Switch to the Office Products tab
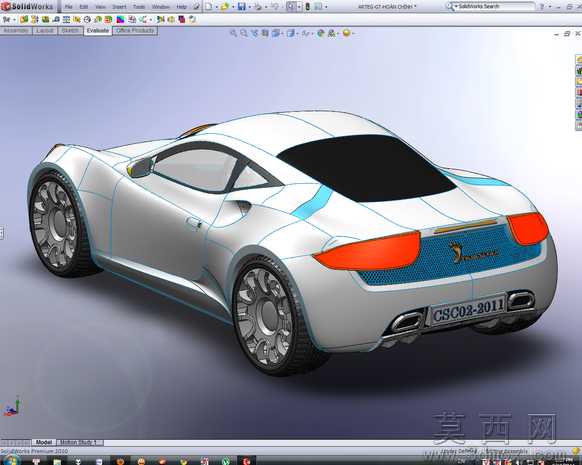Screen dimensions: 582x465 pyautogui.click(x=135, y=30)
